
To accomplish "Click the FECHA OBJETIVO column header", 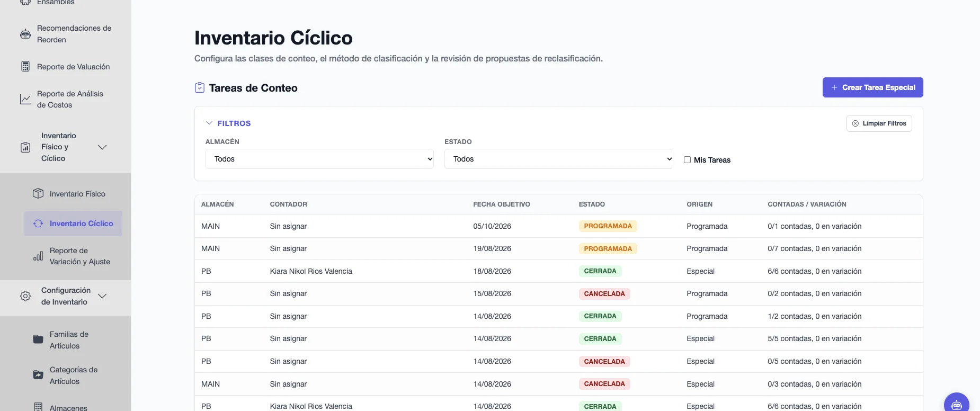I will click(x=501, y=204).
